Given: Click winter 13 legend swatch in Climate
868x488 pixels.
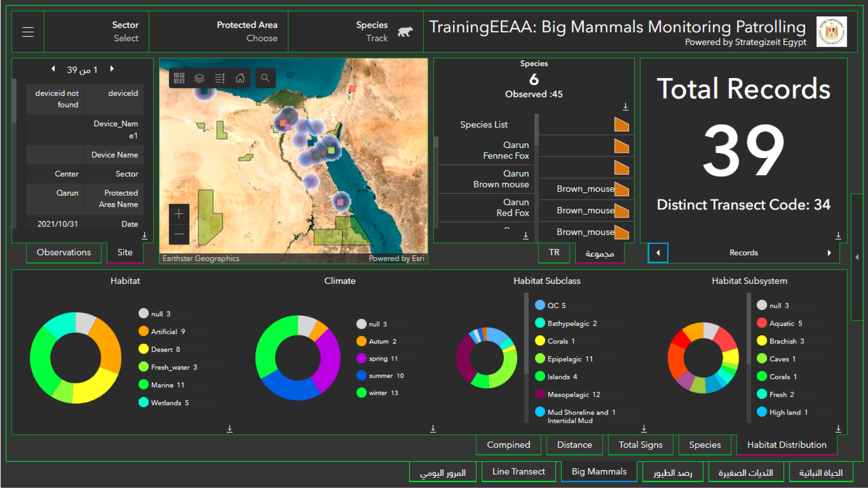Looking at the screenshot, I should pos(361,393).
